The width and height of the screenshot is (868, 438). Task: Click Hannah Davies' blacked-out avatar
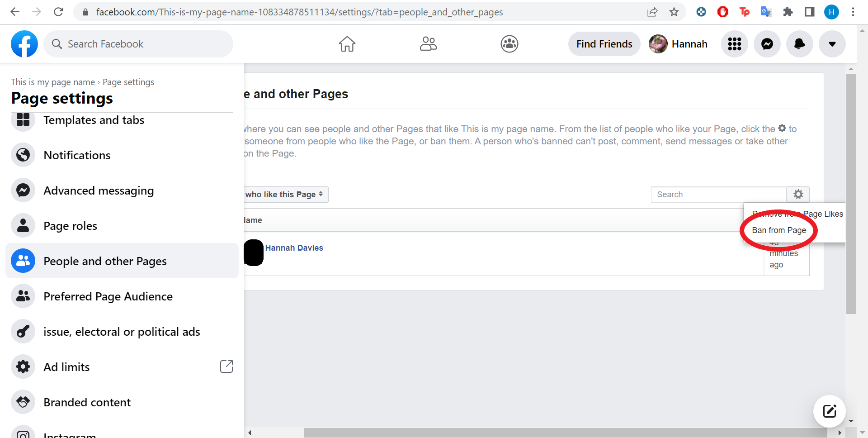(x=254, y=253)
